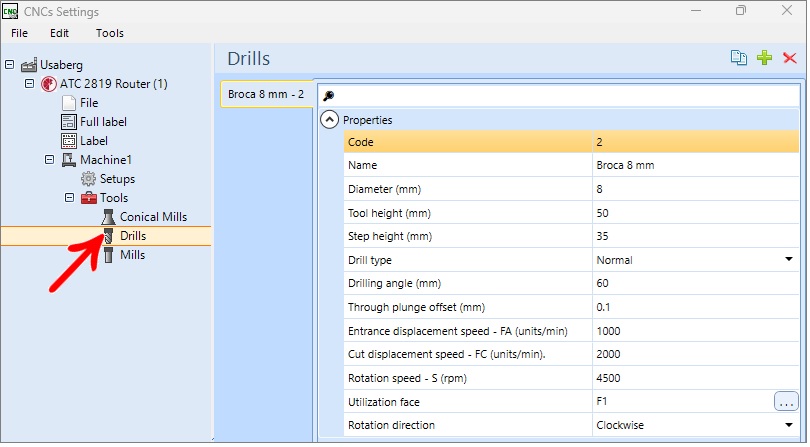The width and height of the screenshot is (810, 447).
Task: Click the Utilization face value F1
Action: point(683,402)
